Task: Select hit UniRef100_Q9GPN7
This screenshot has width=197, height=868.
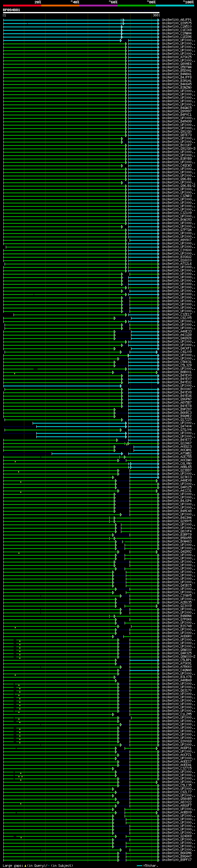Action: 177,399
